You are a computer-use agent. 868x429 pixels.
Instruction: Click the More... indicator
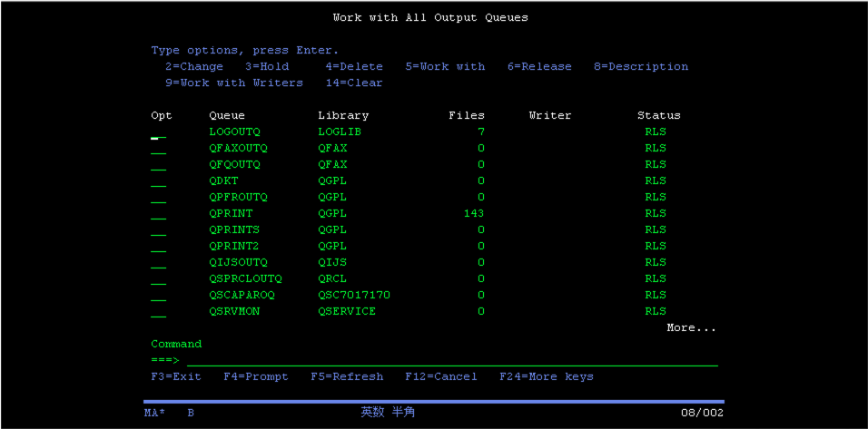[x=691, y=327]
